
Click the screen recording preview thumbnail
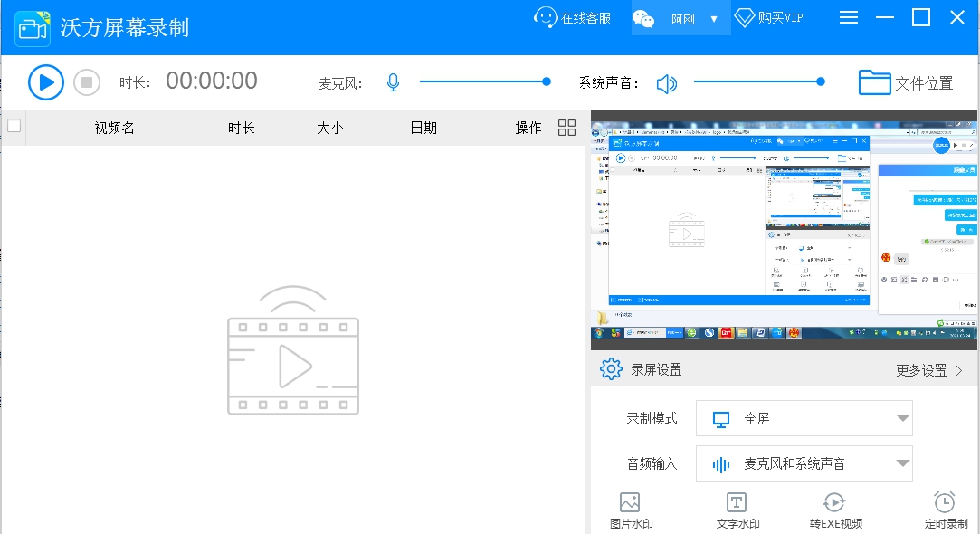784,231
